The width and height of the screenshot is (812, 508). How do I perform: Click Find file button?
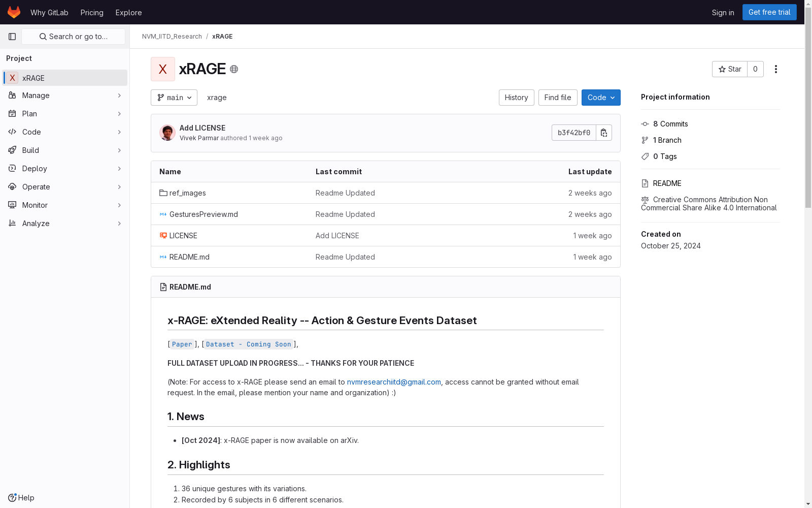(x=558, y=98)
